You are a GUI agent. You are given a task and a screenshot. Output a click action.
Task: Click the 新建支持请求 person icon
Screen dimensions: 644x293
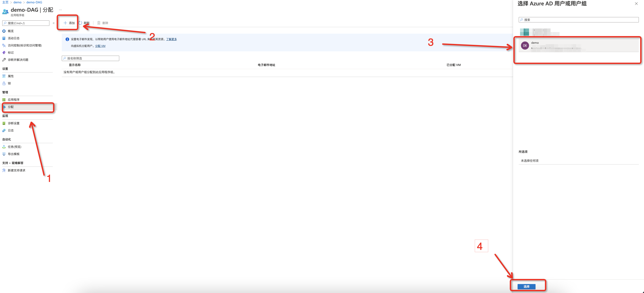(x=4, y=170)
